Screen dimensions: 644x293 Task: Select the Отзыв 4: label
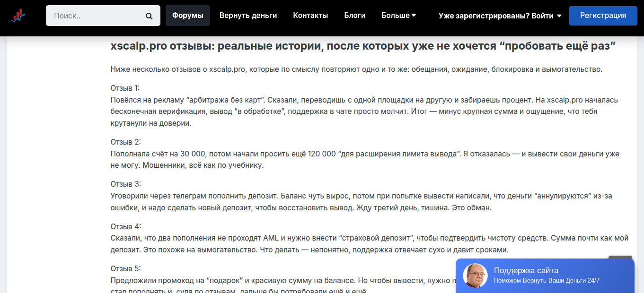point(126,226)
